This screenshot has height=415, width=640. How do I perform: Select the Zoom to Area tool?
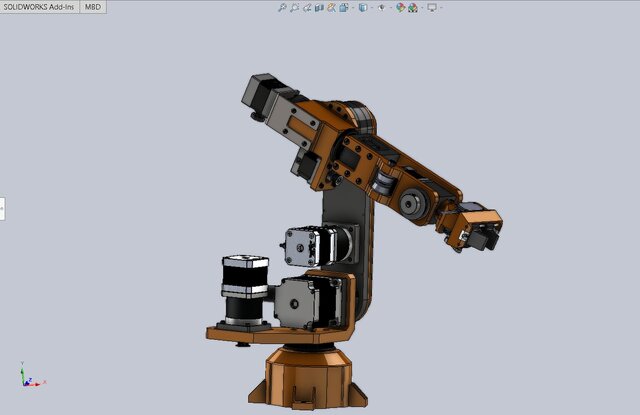click(294, 7)
